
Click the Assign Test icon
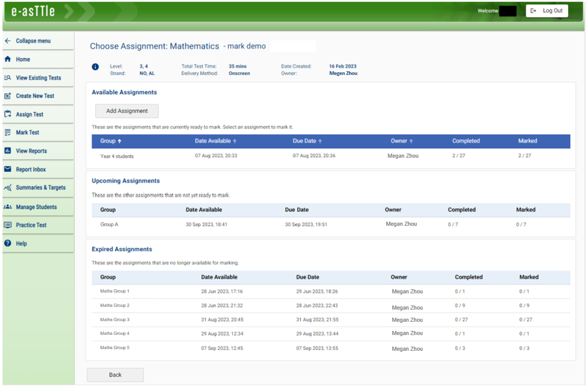tap(8, 114)
